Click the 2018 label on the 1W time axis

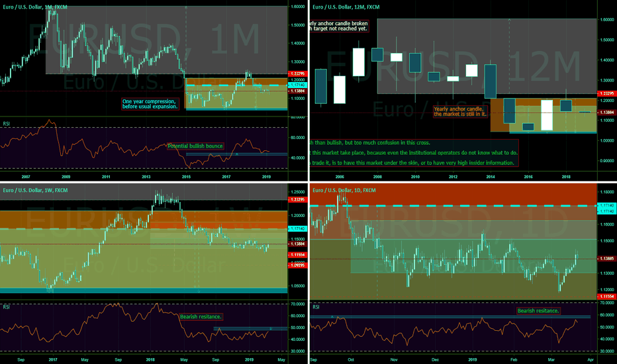150,359
